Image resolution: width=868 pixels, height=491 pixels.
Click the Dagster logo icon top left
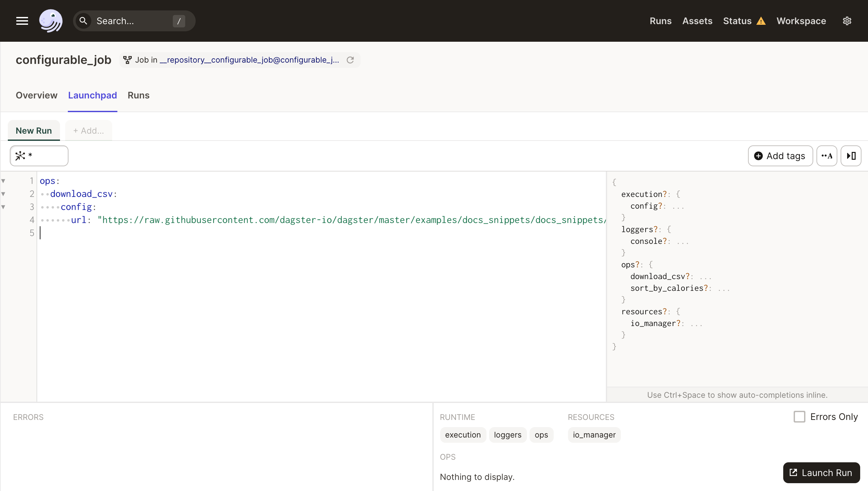[51, 21]
